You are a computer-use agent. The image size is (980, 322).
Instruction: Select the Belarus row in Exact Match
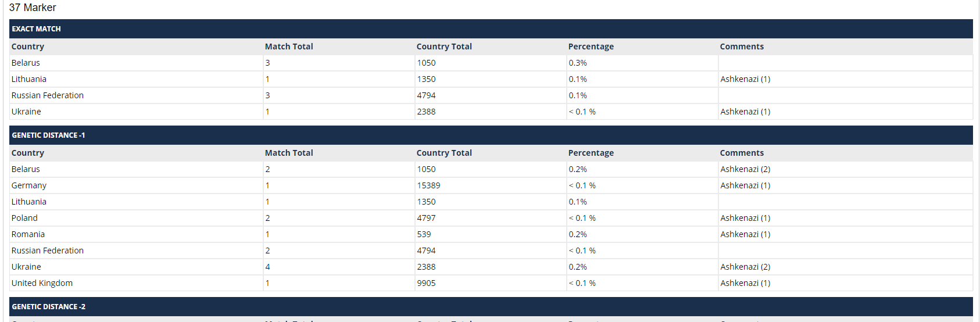(491, 63)
